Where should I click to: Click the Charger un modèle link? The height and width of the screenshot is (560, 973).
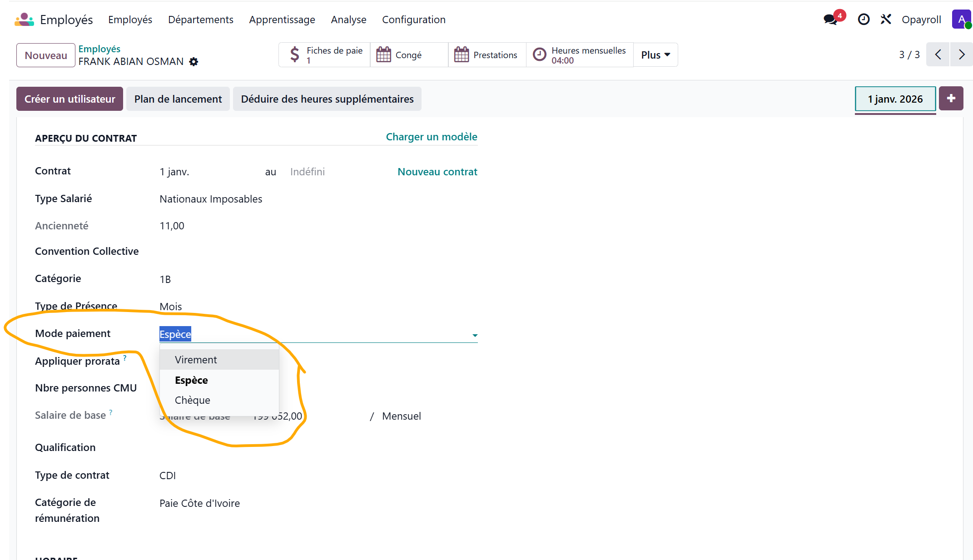click(x=431, y=137)
